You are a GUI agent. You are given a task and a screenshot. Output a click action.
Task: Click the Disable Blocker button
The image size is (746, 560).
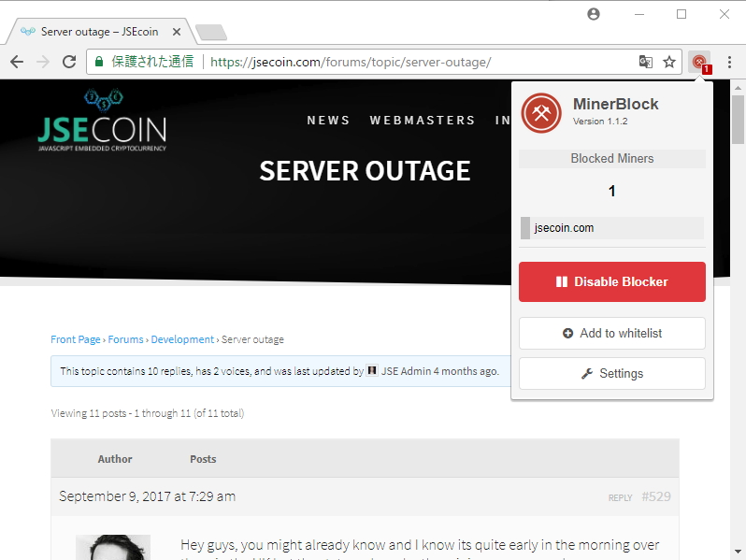(x=611, y=281)
